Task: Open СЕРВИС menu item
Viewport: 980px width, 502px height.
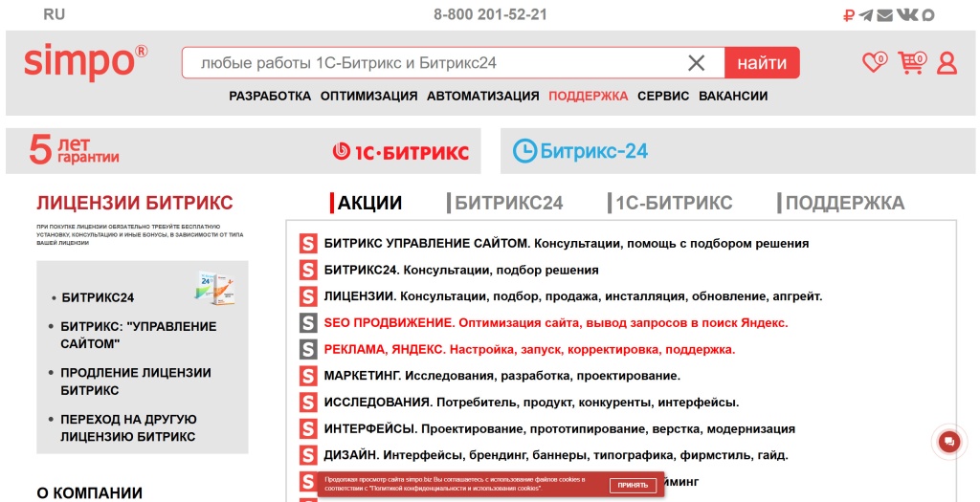Action: [x=663, y=97]
